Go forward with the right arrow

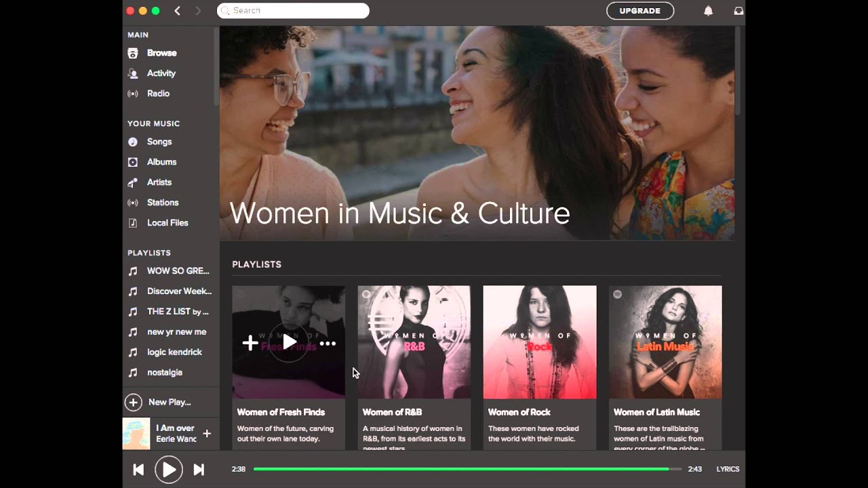coord(198,11)
